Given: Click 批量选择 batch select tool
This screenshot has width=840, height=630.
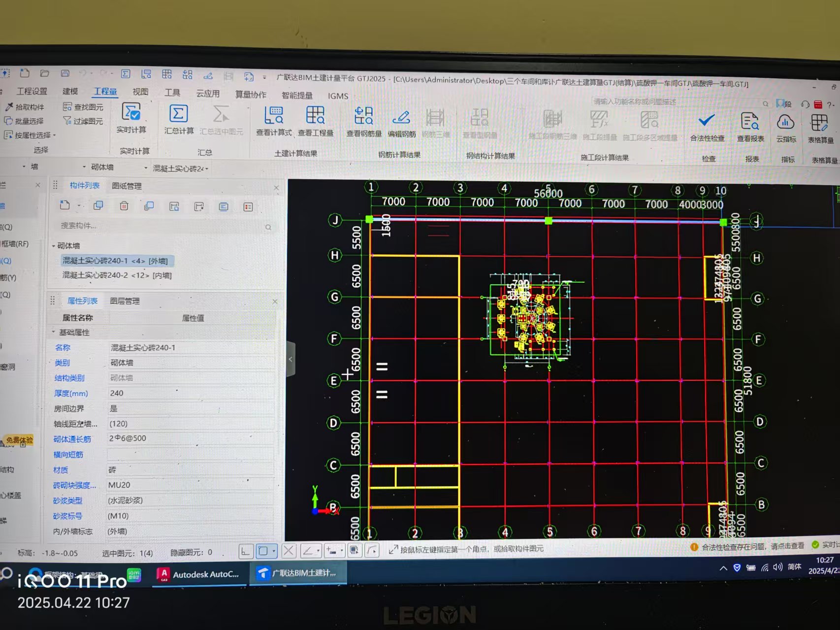Looking at the screenshot, I should (24, 121).
